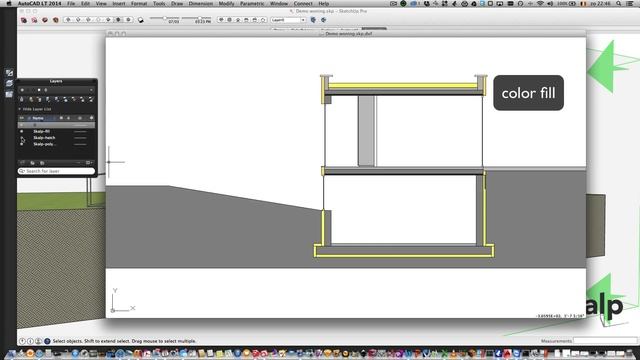640x360 pixels.
Task: Open the Format menu
Action: coord(139,3)
